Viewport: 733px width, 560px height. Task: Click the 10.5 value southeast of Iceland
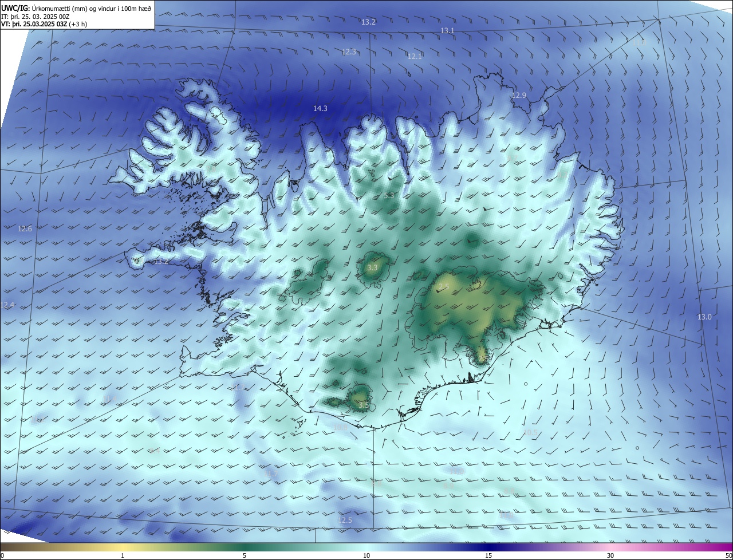[531, 432]
